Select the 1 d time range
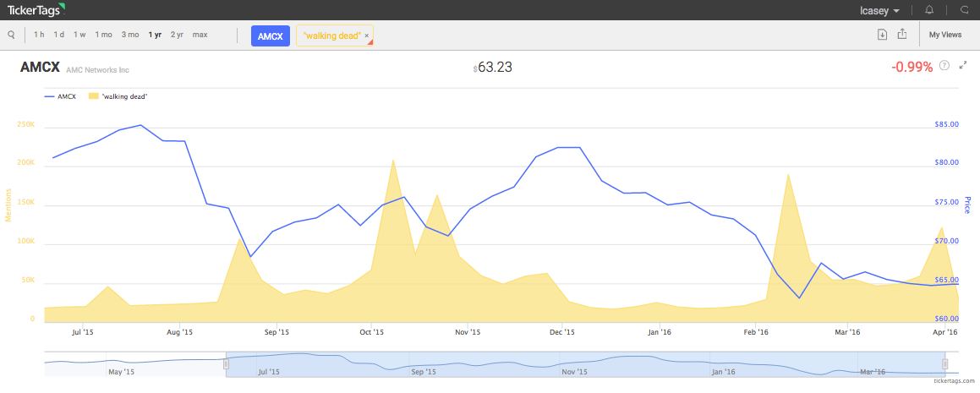Screen dimensions: 980x393 click(58, 35)
